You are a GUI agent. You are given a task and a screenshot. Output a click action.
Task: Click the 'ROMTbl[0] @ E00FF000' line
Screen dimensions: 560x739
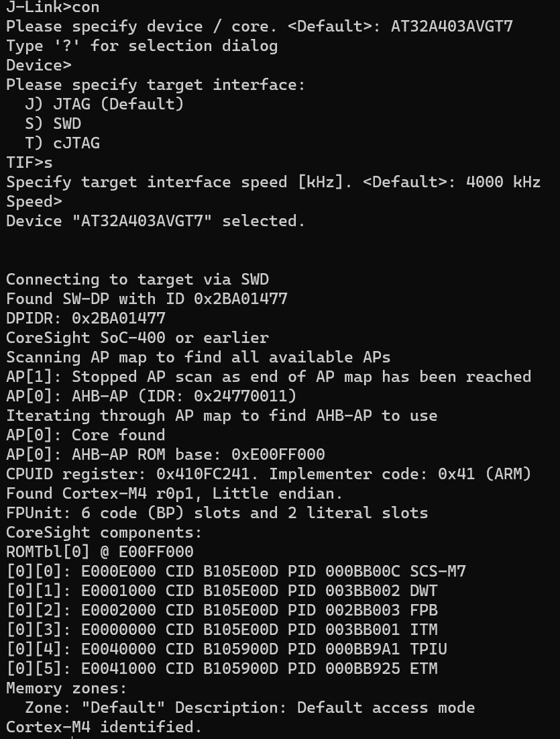pyautogui.click(x=100, y=552)
